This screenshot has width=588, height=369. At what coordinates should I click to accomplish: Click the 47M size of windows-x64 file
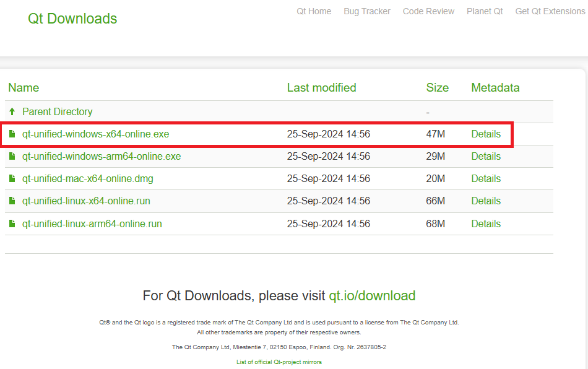point(435,134)
